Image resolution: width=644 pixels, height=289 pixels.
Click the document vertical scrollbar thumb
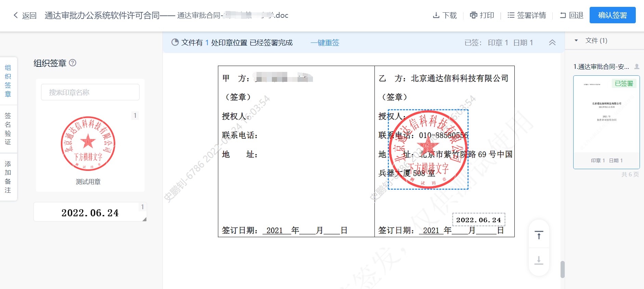point(563,269)
